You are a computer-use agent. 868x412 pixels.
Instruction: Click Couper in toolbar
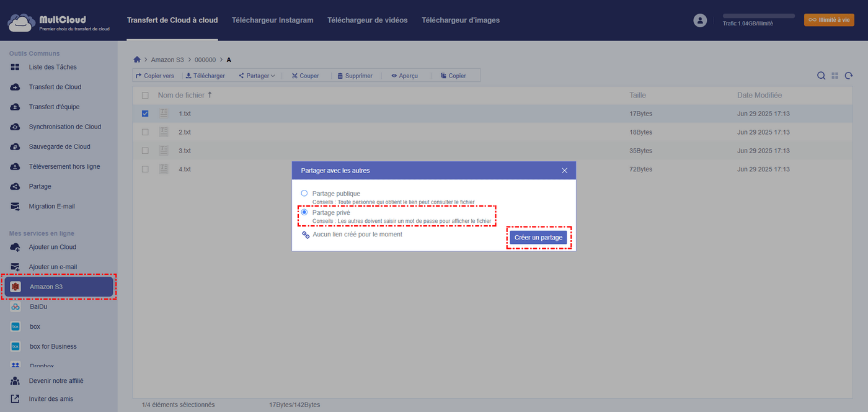tap(306, 76)
